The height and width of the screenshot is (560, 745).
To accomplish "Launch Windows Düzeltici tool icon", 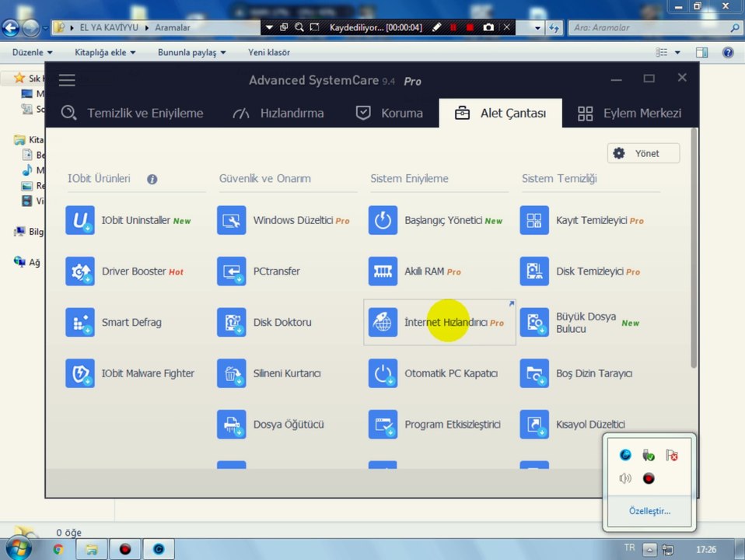I will (x=232, y=220).
